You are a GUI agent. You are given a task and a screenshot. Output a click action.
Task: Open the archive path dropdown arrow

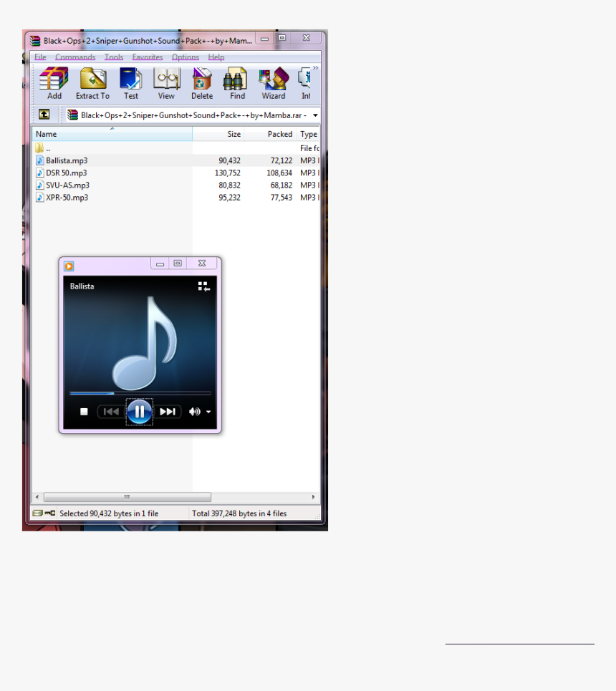coord(315,115)
